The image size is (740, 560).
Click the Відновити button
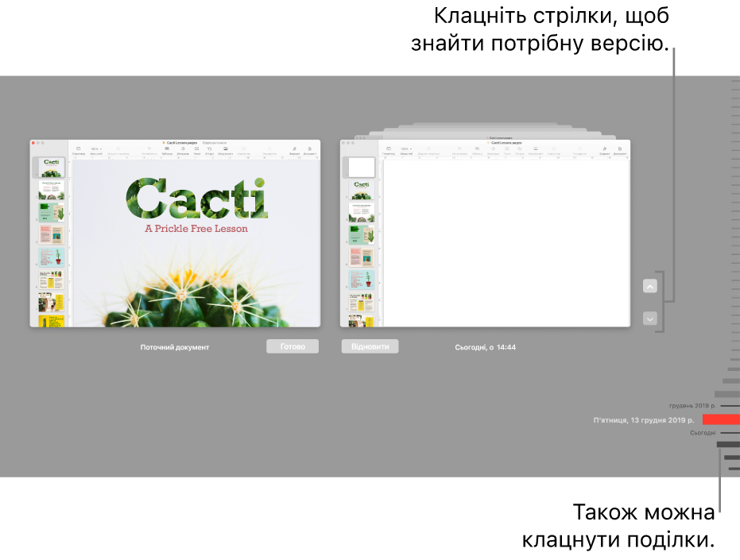click(370, 346)
